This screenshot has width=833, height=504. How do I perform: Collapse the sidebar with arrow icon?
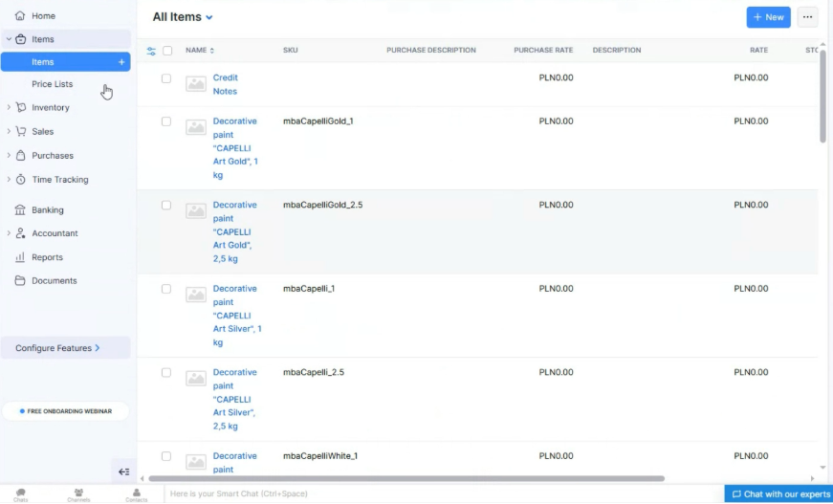(123, 471)
